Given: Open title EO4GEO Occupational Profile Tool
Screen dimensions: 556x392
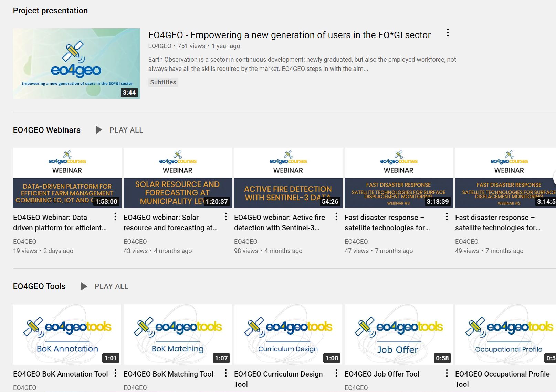Looking at the screenshot, I should [502, 379].
